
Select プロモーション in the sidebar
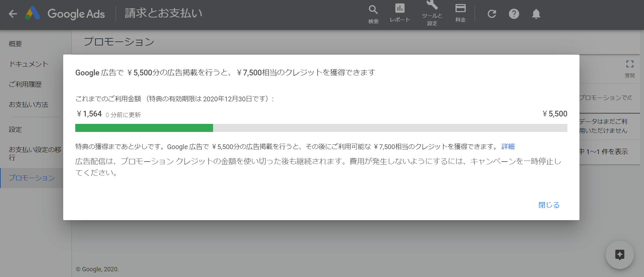(x=32, y=178)
